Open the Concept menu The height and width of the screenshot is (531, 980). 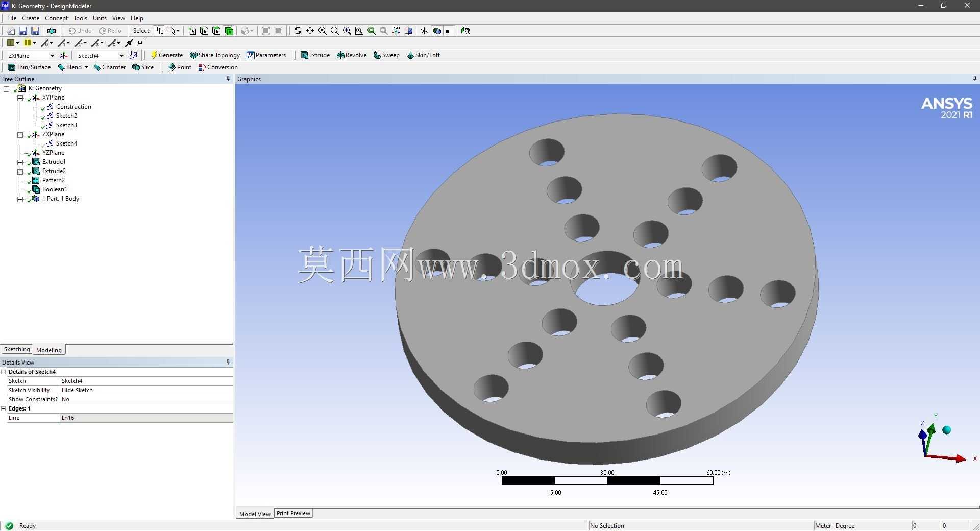56,18
